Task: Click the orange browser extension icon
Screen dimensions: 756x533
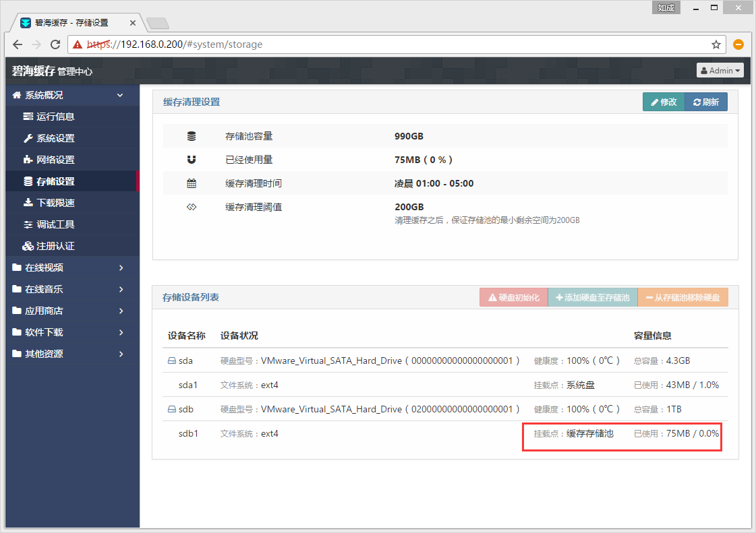Action: point(738,44)
